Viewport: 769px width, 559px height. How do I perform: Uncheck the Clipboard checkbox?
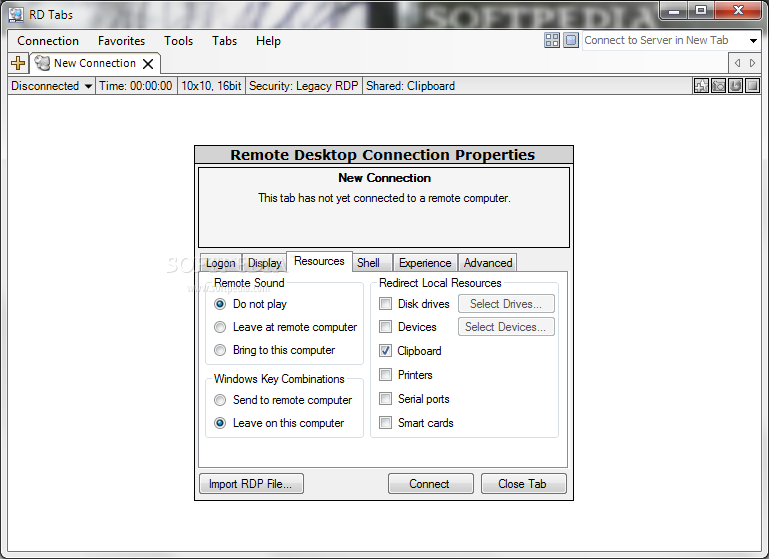(x=385, y=351)
